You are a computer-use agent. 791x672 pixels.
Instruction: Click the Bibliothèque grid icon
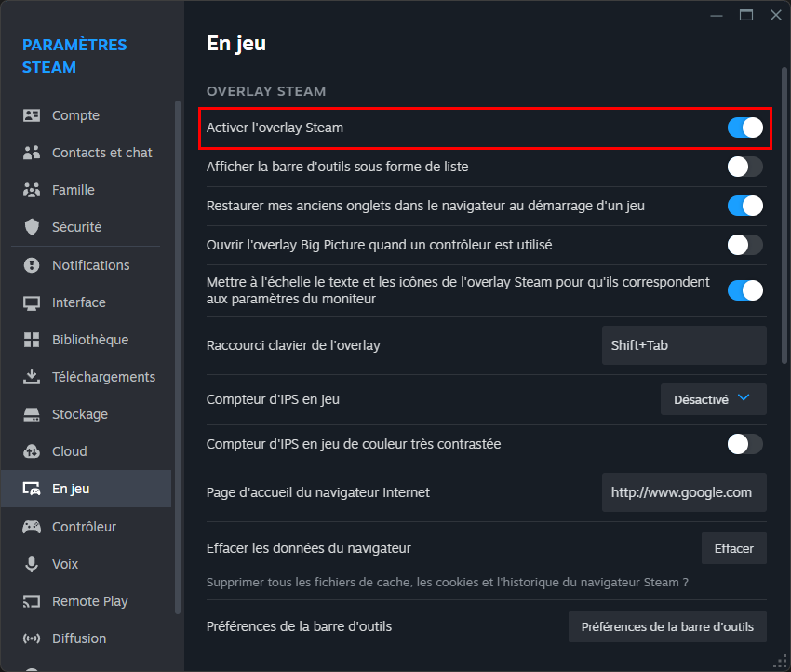(32, 340)
